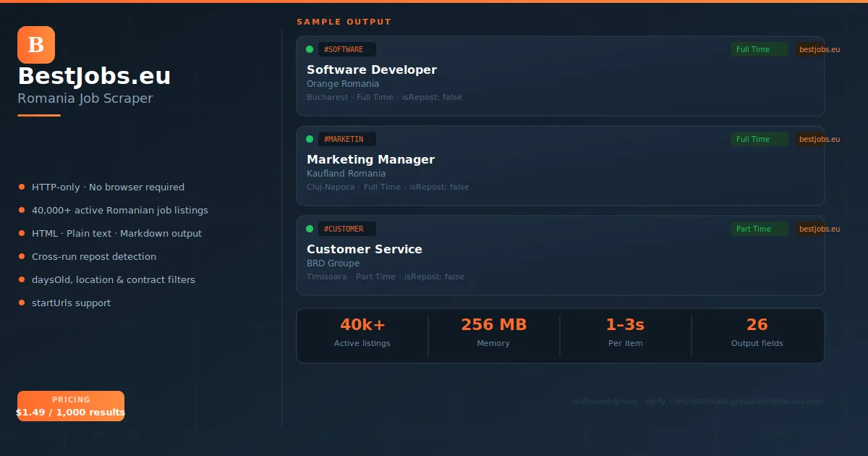This screenshot has height=456, width=868.
Task: Click the 40k+ Active listings stat
Action: coord(362,332)
